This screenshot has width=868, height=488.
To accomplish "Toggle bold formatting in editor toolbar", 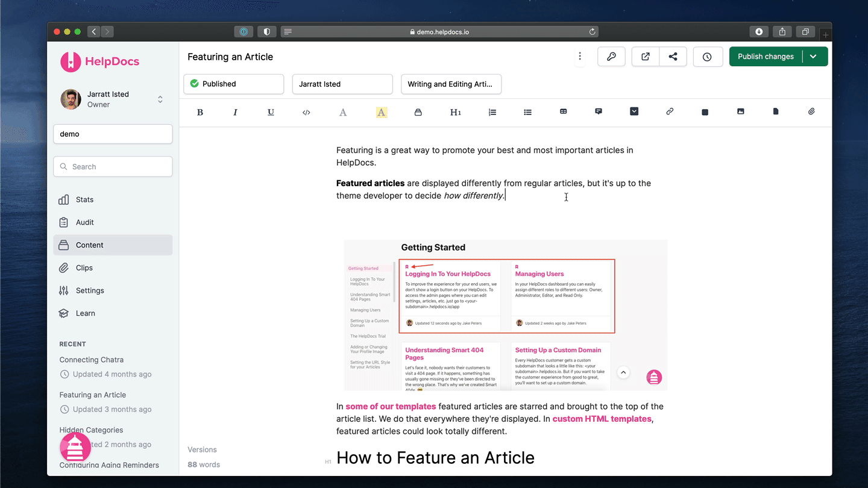I will coord(200,112).
